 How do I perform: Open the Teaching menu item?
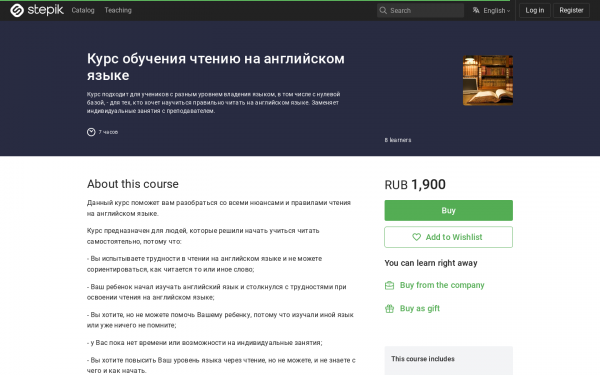tap(118, 10)
